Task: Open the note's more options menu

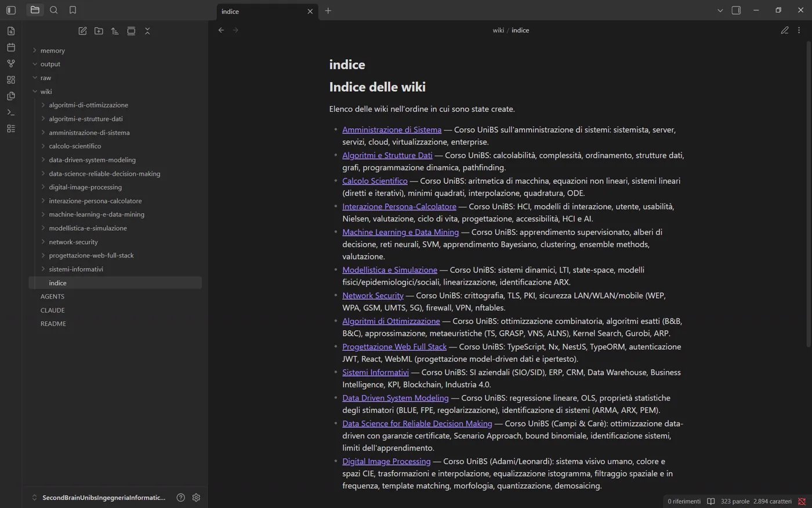Action: tap(799, 30)
